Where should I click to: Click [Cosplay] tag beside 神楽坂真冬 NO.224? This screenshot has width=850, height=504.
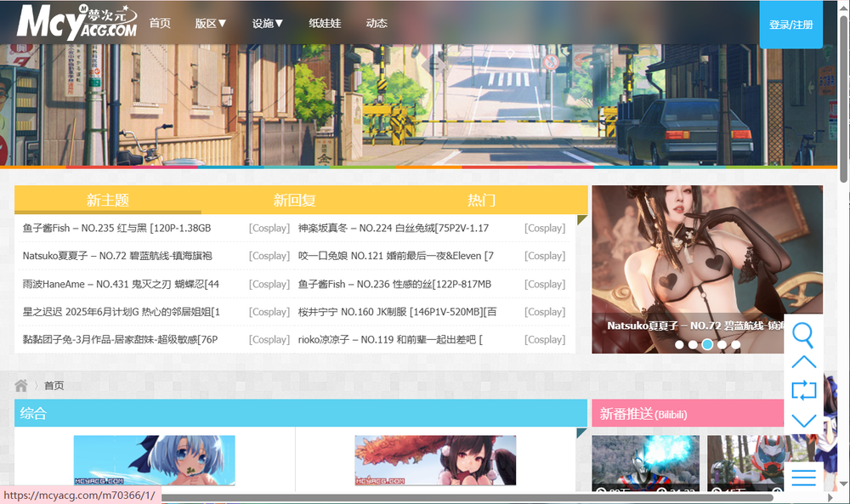click(545, 228)
